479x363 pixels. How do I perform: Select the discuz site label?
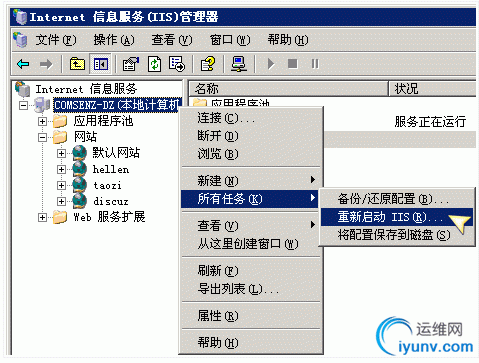click(x=111, y=201)
